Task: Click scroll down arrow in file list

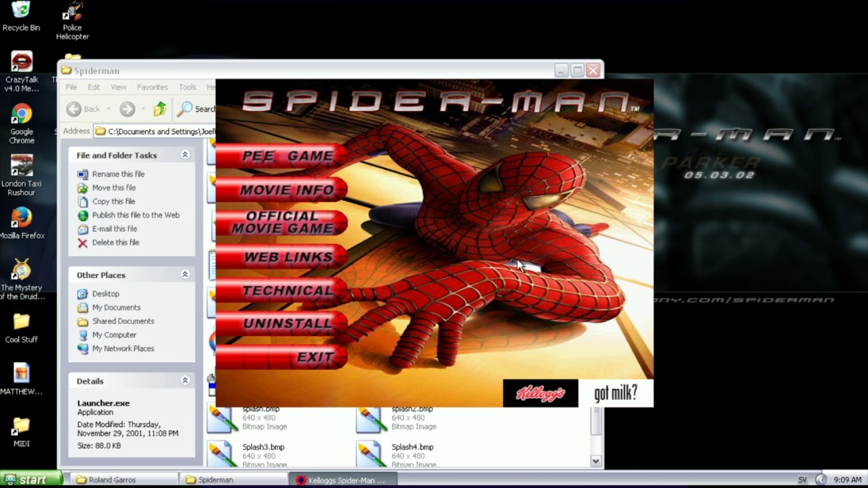Action: 595,461
